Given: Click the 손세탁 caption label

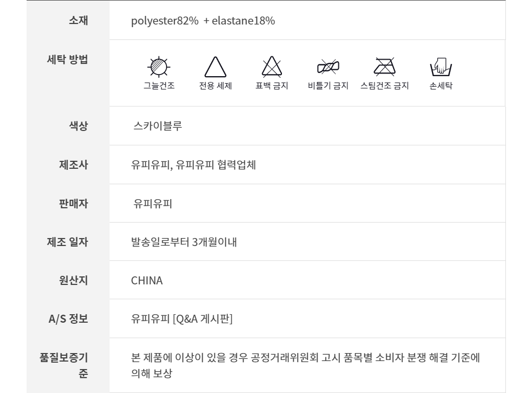Looking at the screenshot, I should (440, 86).
